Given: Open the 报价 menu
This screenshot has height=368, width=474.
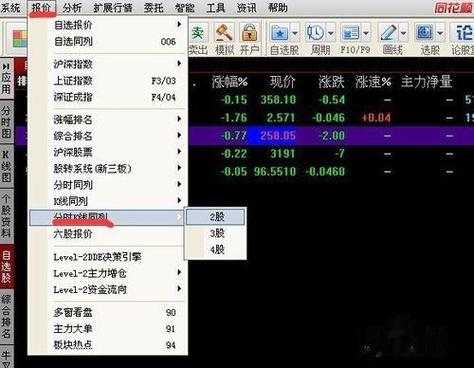Looking at the screenshot, I should [41, 7].
